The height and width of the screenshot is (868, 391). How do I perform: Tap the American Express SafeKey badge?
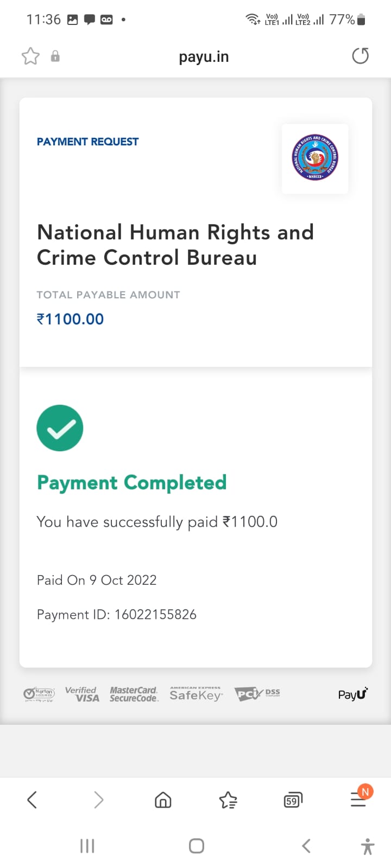pyautogui.click(x=195, y=694)
